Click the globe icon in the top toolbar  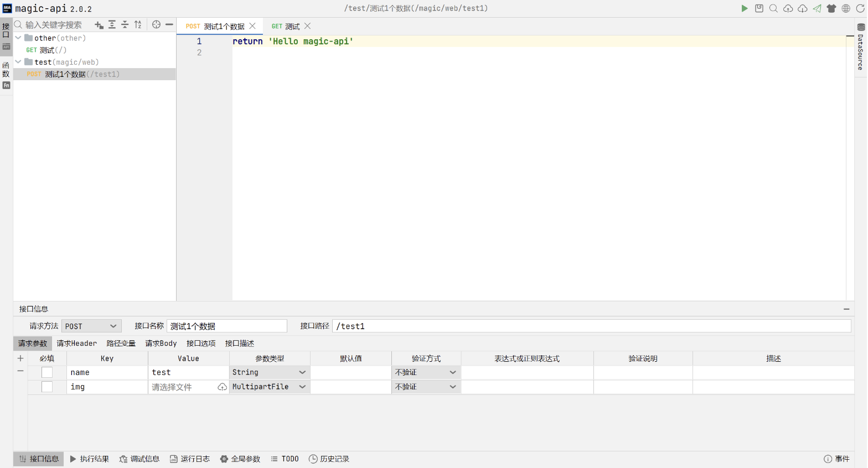coord(846,8)
